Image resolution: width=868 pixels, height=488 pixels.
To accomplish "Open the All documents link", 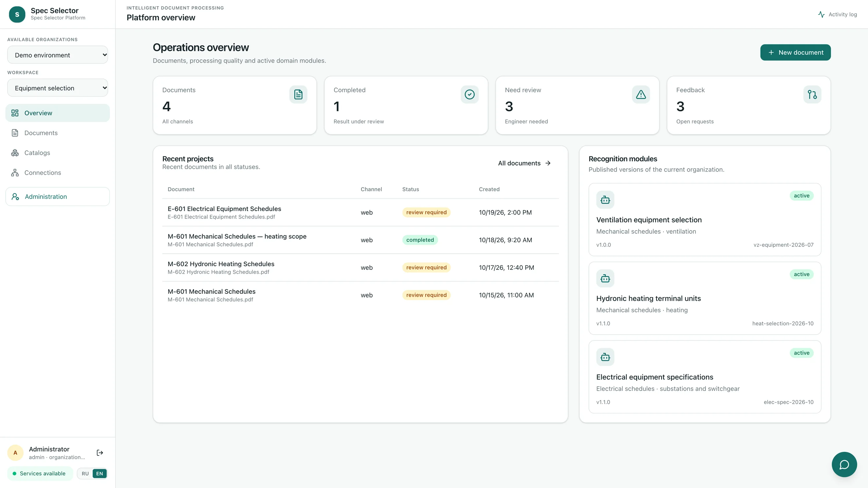I will tap(524, 163).
